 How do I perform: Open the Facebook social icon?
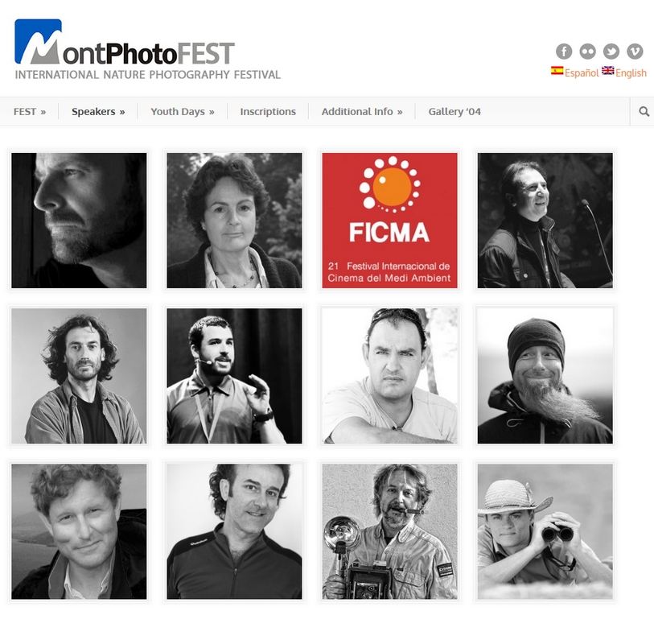563,52
